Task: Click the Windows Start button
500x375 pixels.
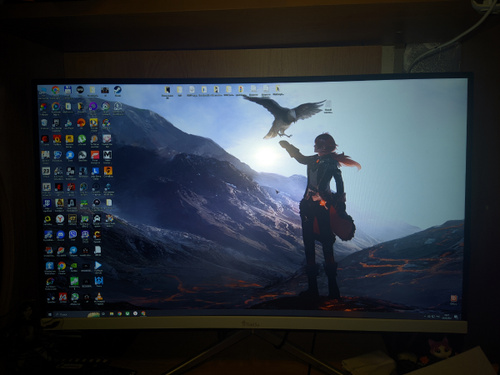Action: pos(50,314)
